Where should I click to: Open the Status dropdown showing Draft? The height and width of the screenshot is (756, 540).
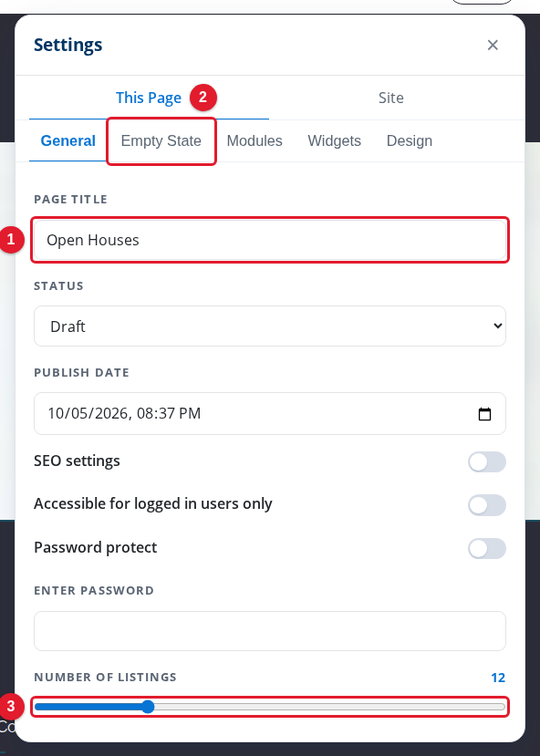click(270, 326)
